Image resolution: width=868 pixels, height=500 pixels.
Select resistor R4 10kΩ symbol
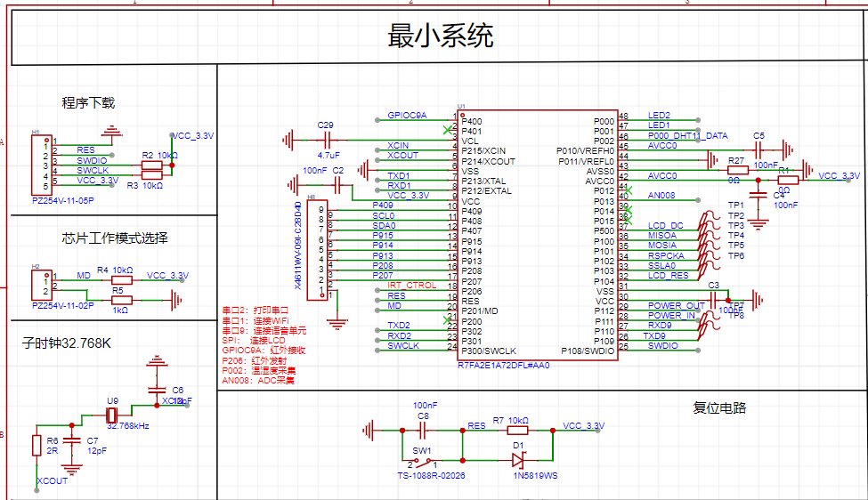tap(122, 280)
